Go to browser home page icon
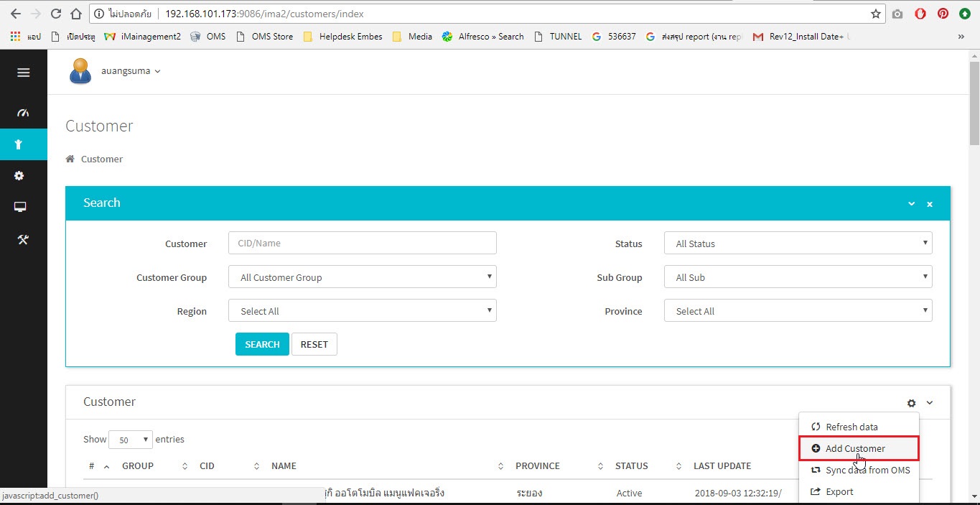 pos(76,14)
